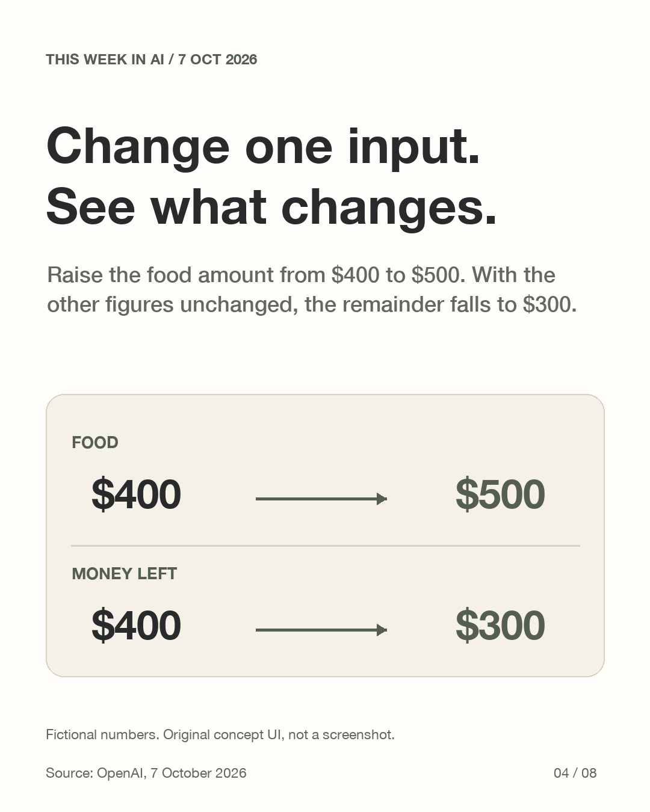
Task: Click the Fictional numbers disclaimer text
Action: pyautogui.click(x=220, y=734)
